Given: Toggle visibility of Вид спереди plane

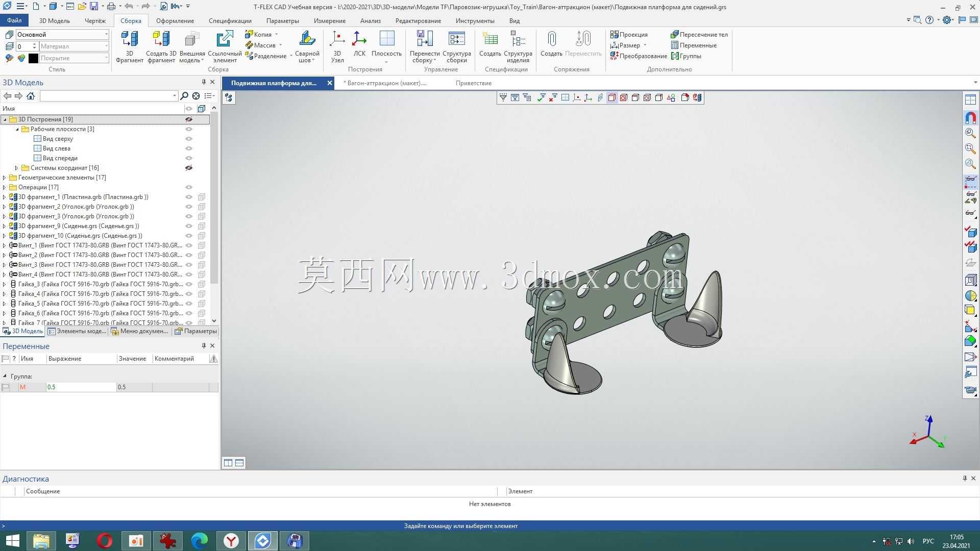Looking at the screenshot, I should coord(189,158).
